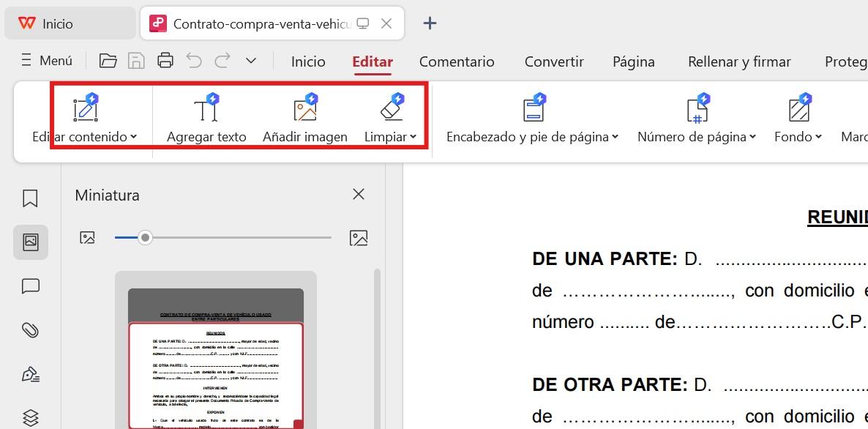
Task: Open a new tab with the plus button
Action: click(430, 23)
